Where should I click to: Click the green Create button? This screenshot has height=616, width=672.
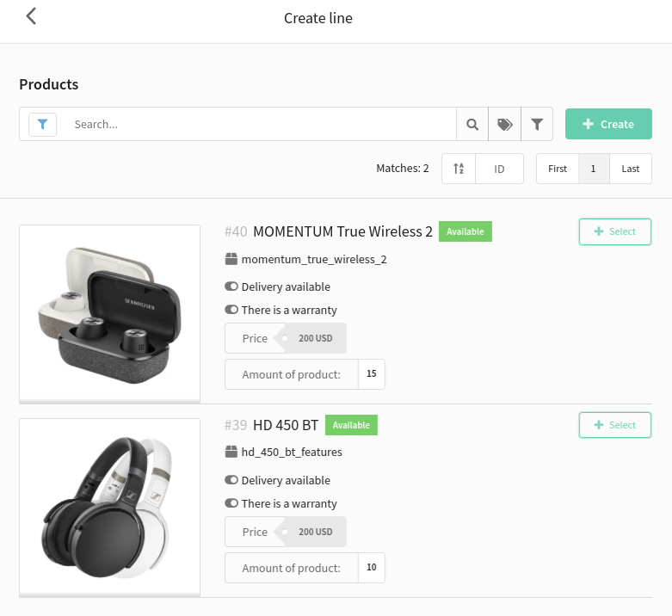[x=608, y=124]
